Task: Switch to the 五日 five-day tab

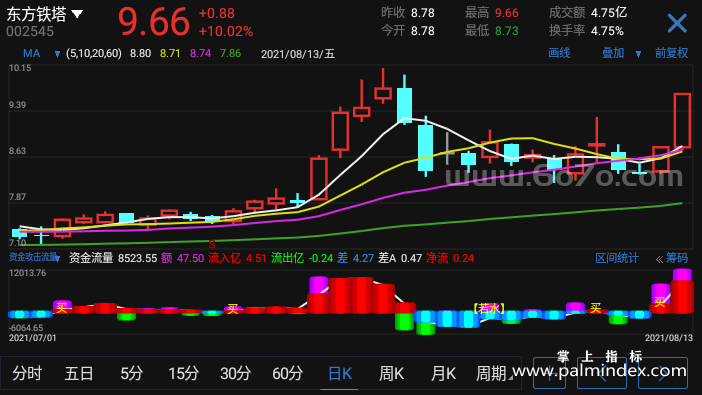Action: (x=79, y=373)
